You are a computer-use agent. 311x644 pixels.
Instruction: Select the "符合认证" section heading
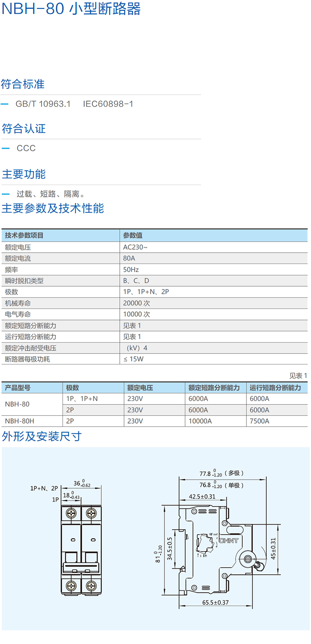[24, 128]
